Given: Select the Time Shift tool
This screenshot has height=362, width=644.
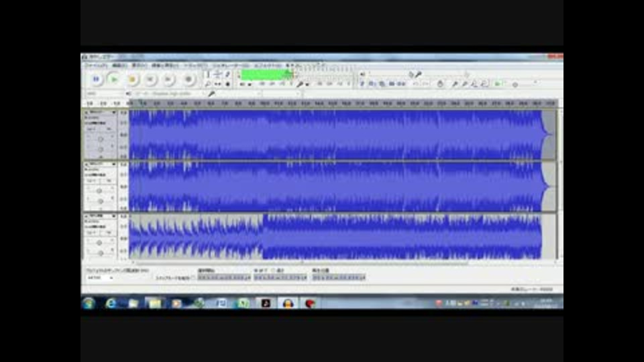Looking at the screenshot, I should [x=217, y=84].
